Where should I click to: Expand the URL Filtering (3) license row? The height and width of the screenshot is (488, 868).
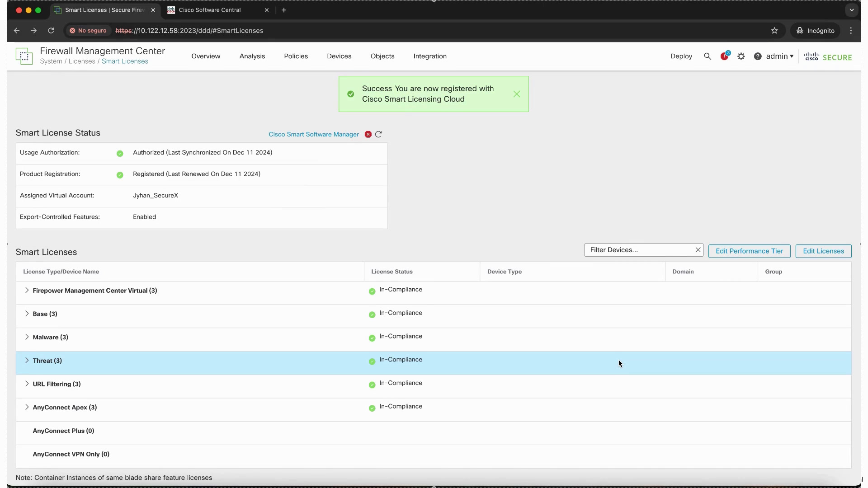click(x=27, y=384)
